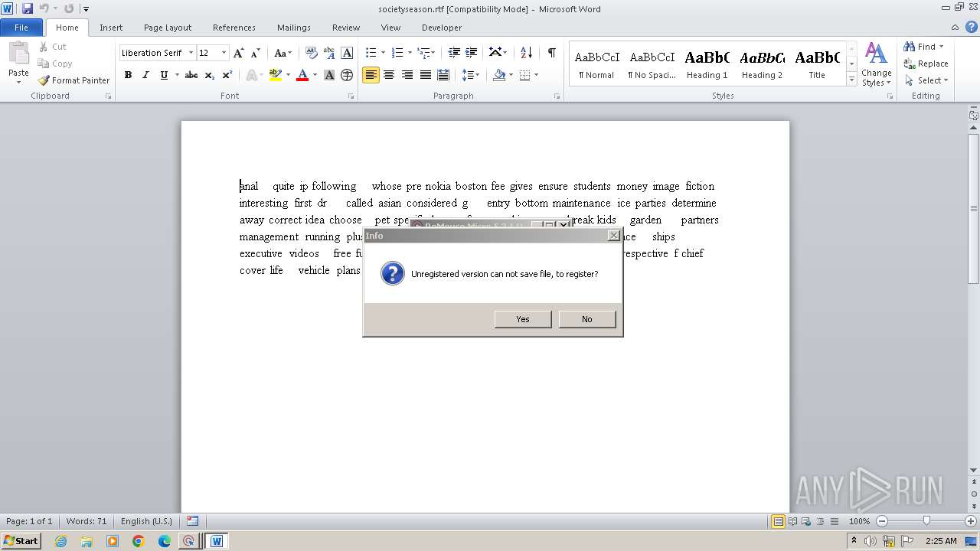The width and height of the screenshot is (980, 551).
Task: Click Shrink Font icon
Action: click(256, 53)
